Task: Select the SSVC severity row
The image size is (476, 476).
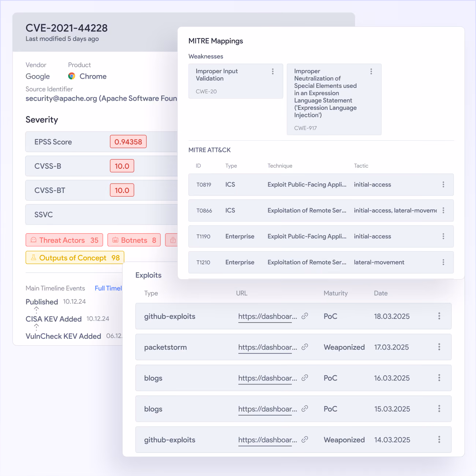Action: coord(101,215)
